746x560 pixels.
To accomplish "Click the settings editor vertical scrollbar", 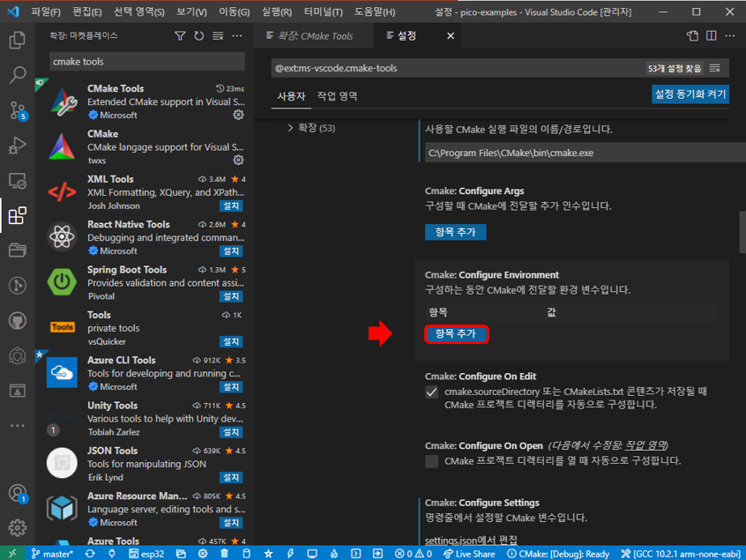I will point(742,232).
